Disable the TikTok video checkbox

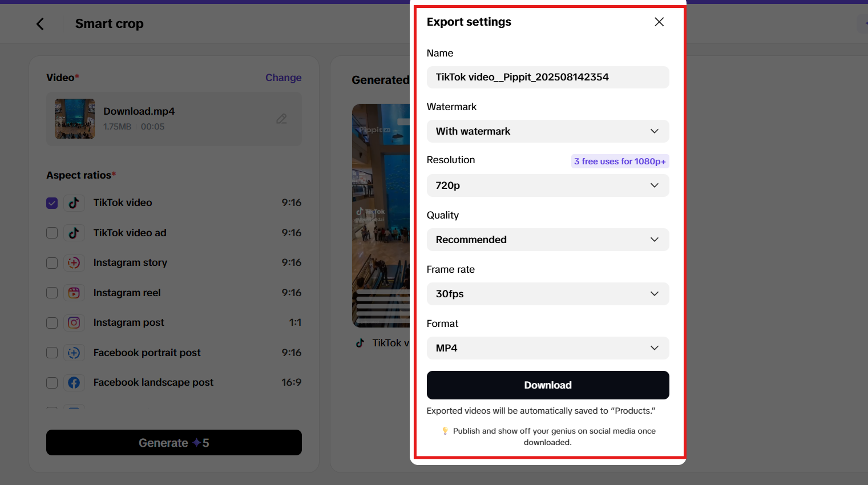pos(51,203)
